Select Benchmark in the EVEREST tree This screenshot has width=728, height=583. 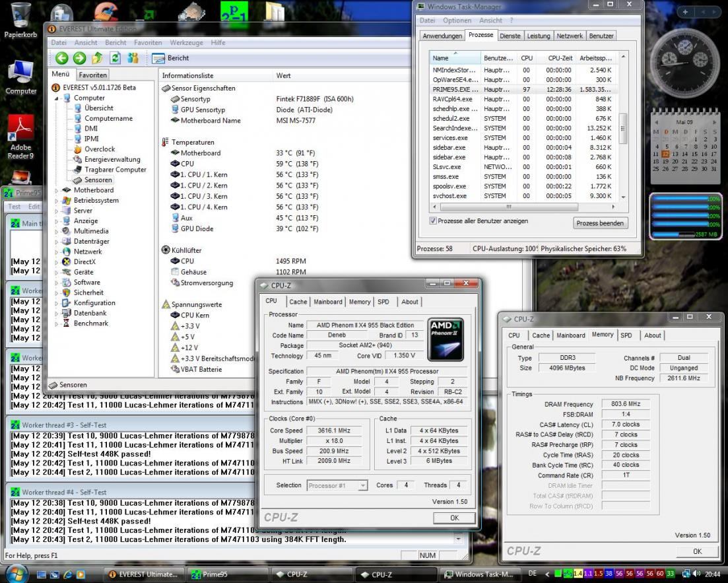[90, 324]
